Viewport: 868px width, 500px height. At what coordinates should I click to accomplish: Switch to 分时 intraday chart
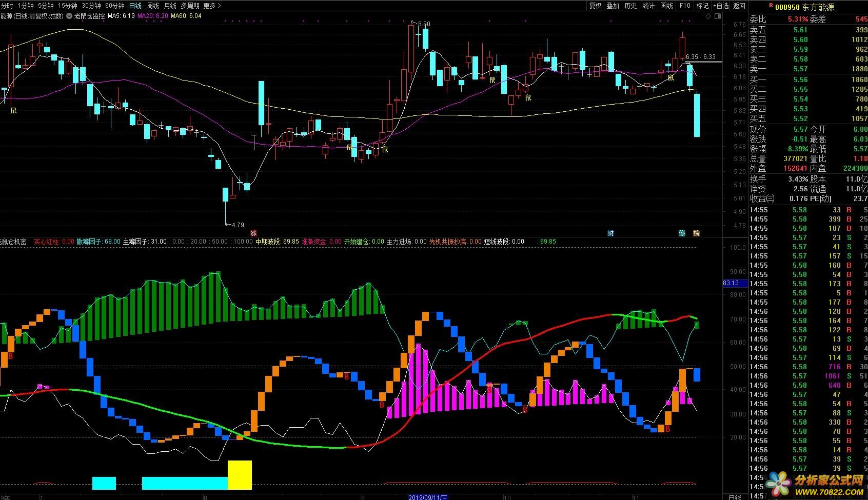click(7, 6)
